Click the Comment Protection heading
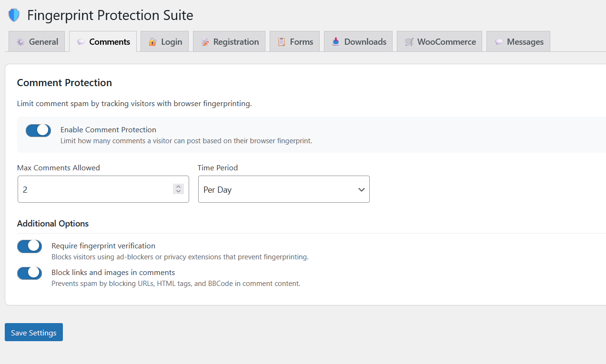 click(x=64, y=83)
